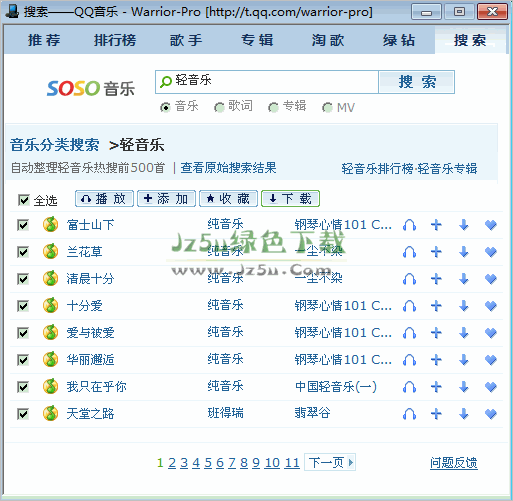Go to results page 2

[x=172, y=463]
